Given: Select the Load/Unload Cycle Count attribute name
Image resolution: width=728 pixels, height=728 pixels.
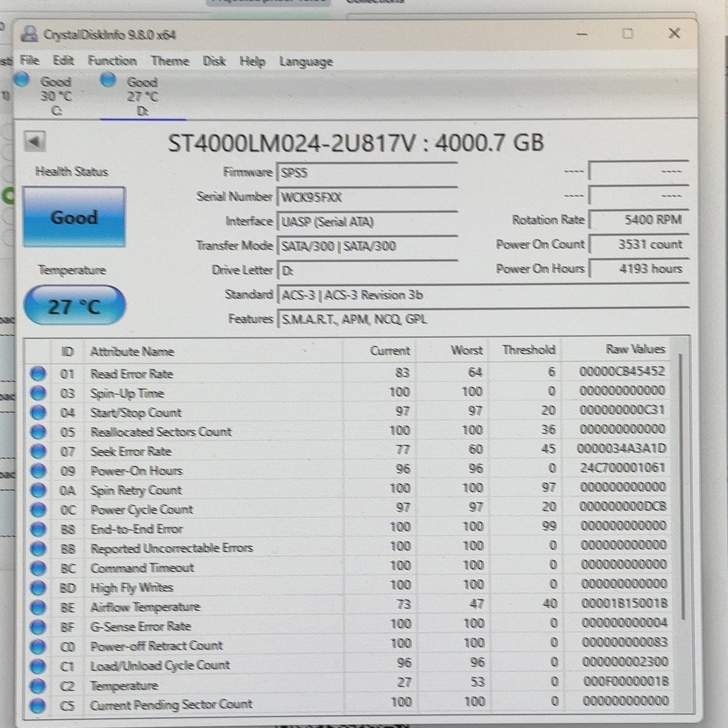Looking at the screenshot, I should pos(160,666).
